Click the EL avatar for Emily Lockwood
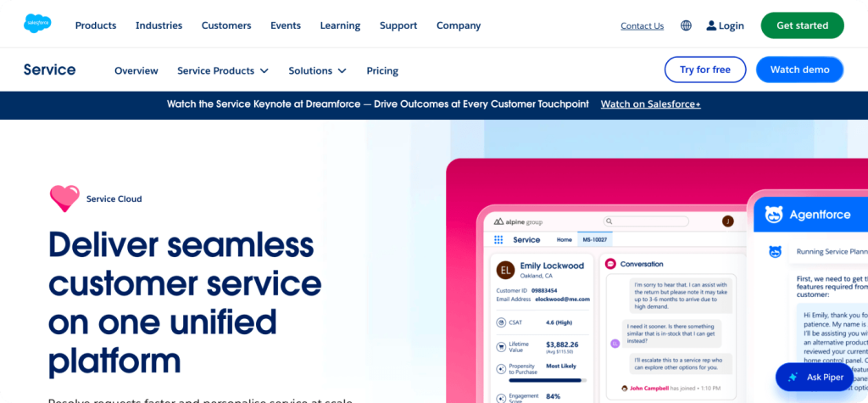Screen dimensions: 868x403 coord(505,270)
